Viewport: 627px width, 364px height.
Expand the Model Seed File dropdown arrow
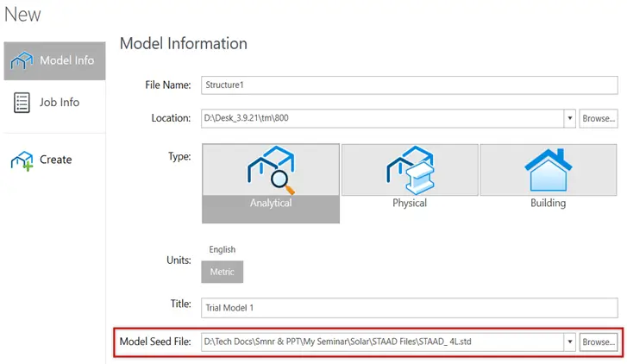pyautogui.click(x=570, y=342)
